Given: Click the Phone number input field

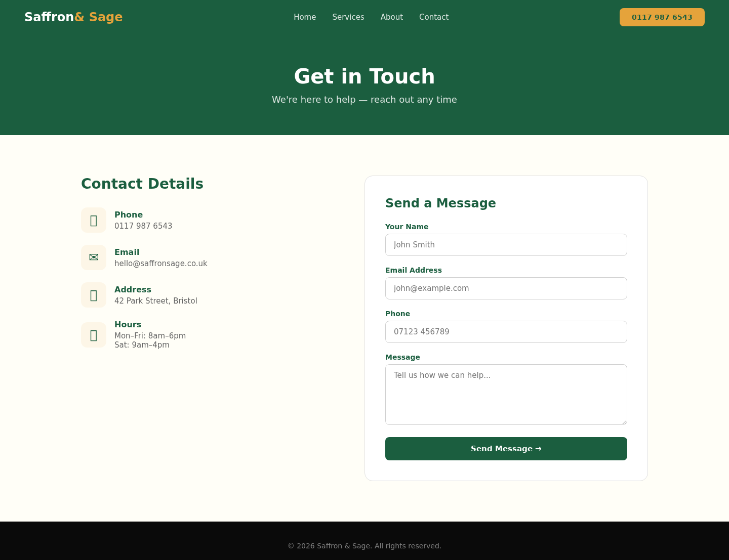Looking at the screenshot, I should pyautogui.click(x=506, y=332).
